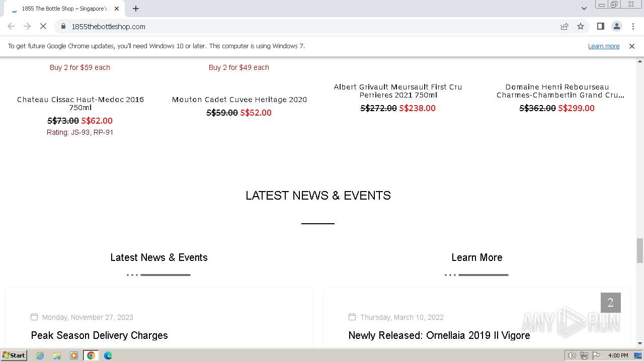Viewport: 644px width, 362px height.
Task: Open Chateau Cissac Haut-Medoc 2016 product
Action: (80, 103)
